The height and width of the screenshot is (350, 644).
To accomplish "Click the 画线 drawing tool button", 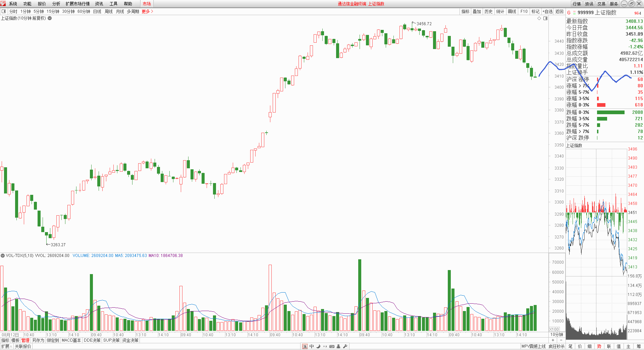I will tap(512, 11).
